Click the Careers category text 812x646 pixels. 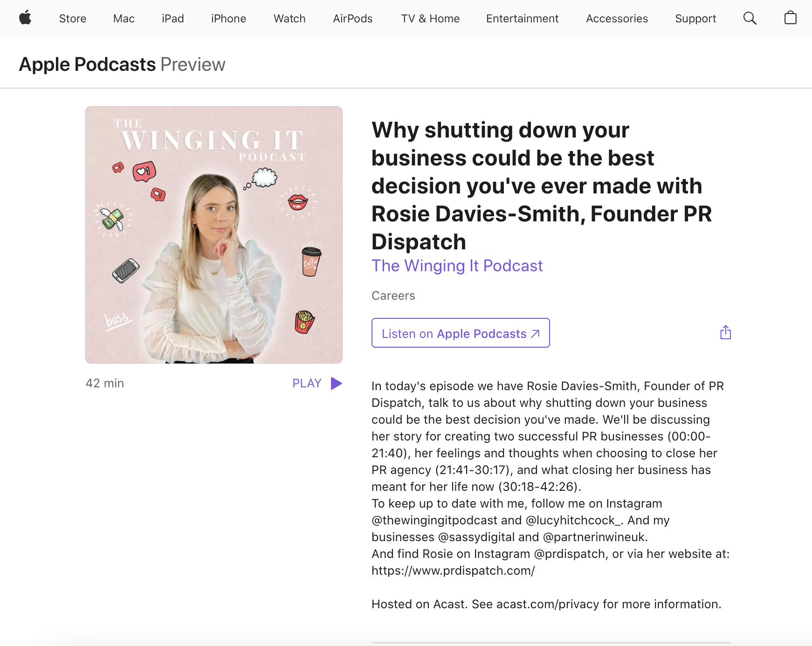click(x=393, y=296)
